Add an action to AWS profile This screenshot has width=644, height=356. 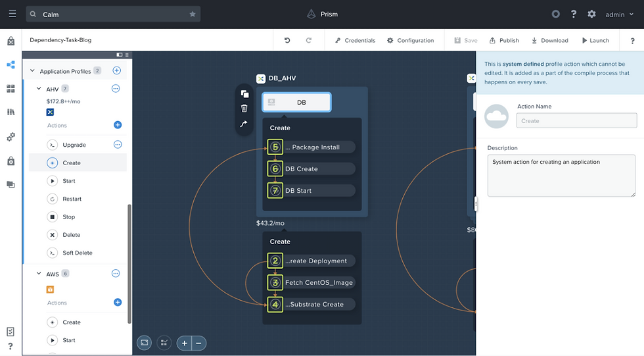[x=118, y=303]
